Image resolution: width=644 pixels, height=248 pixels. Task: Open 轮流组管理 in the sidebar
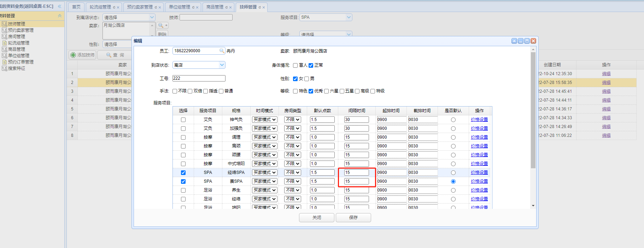(x=19, y=43)
